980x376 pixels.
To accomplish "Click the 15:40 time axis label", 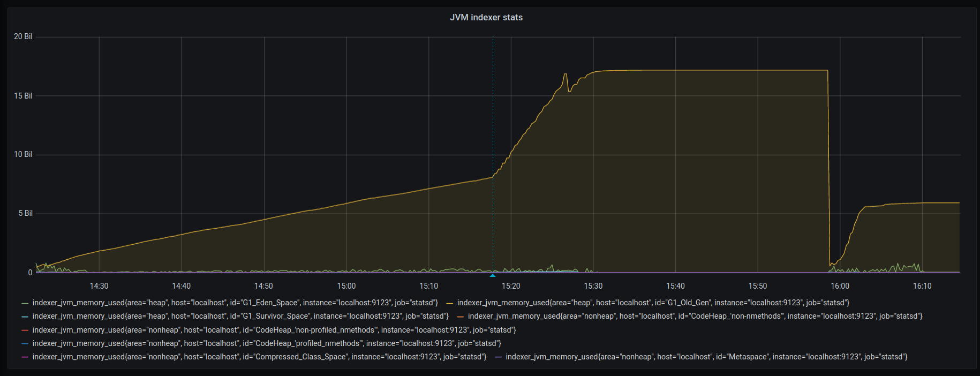I will pos(675,286).
